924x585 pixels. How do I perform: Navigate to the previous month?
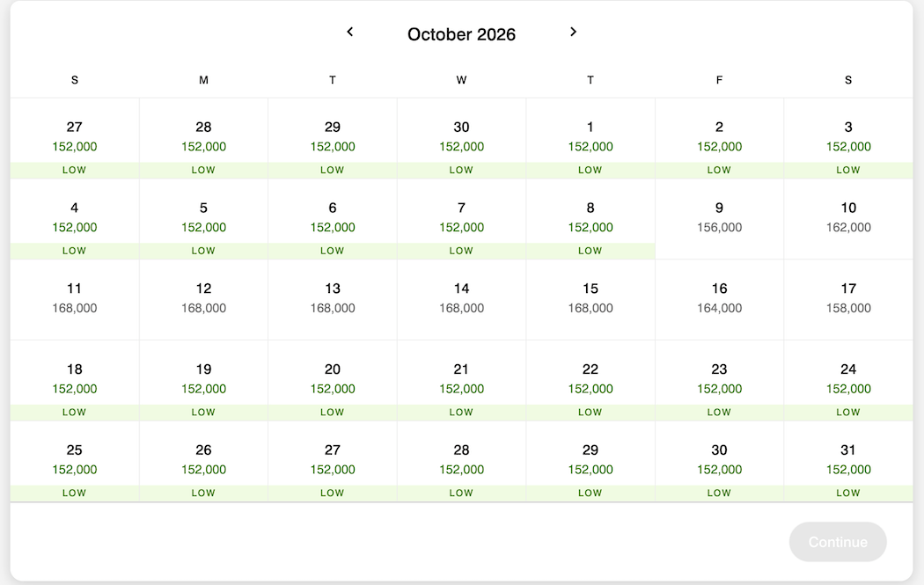pos(349,32)
